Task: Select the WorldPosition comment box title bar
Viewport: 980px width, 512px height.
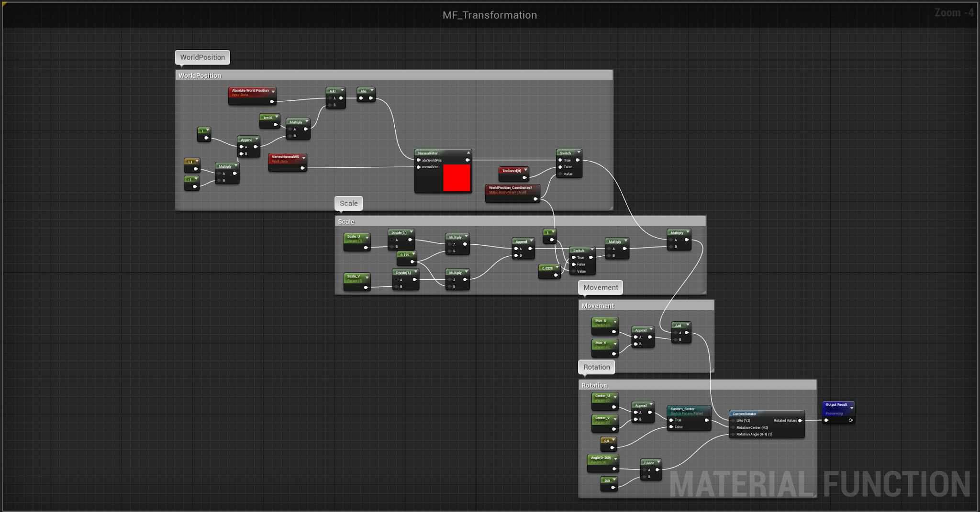Action: [x=394, y=76]
